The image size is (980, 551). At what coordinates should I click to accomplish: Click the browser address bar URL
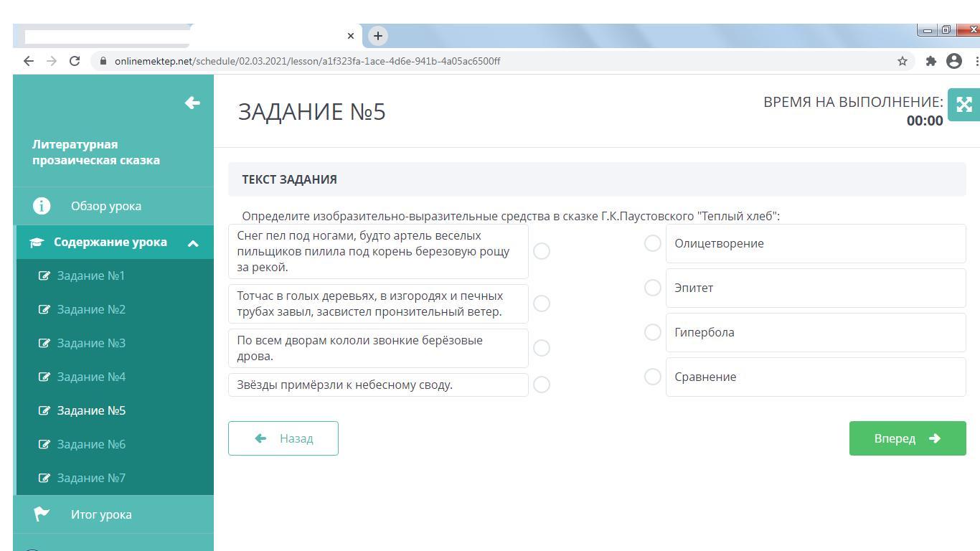[x=307, y=61]
